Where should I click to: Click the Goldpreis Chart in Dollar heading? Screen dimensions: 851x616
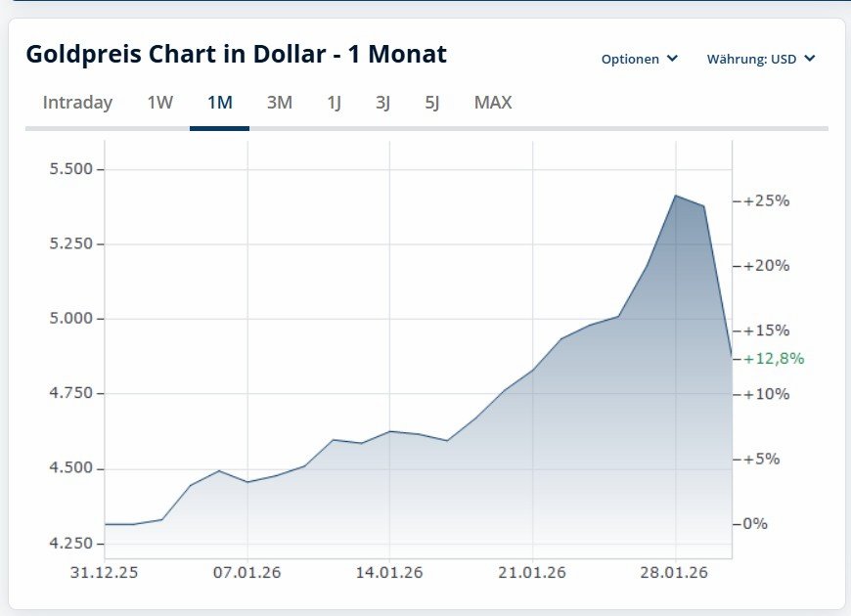(x=236, y=54)
